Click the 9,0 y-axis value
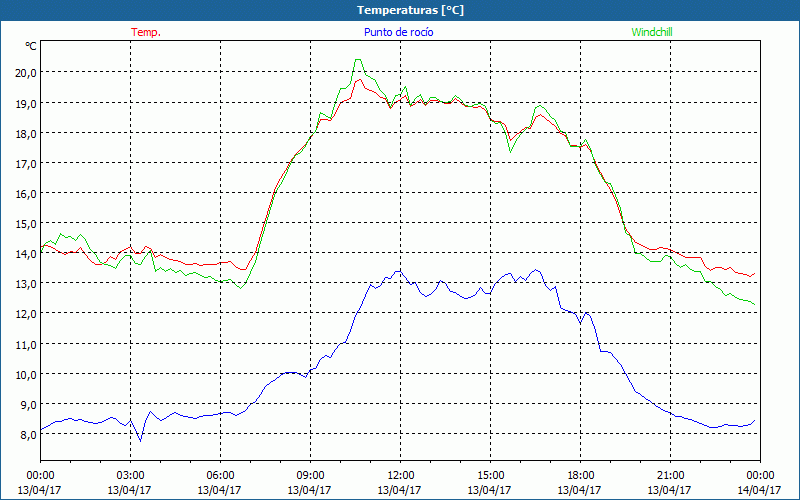Screen dimensions: 800x500 click(29, 405)
